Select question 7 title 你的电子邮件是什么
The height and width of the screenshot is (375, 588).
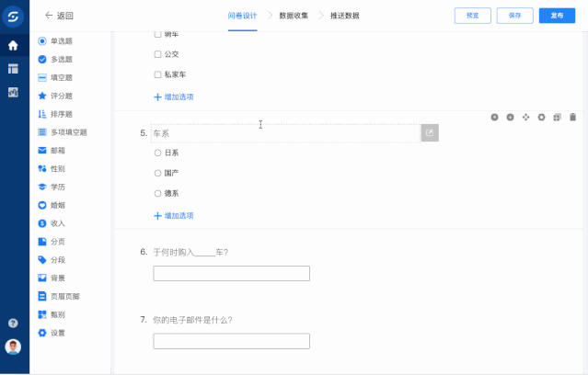pos(192,320)
